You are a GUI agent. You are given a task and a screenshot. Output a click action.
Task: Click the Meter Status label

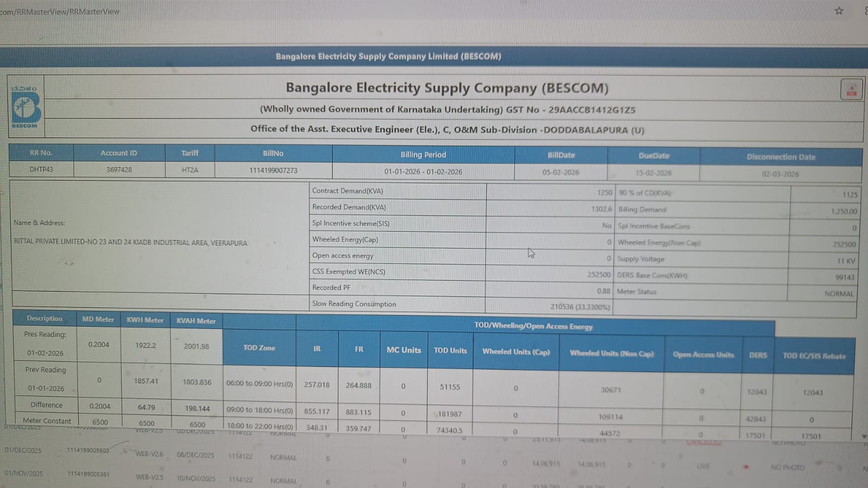pyautogui.click(x=636, y=291)
